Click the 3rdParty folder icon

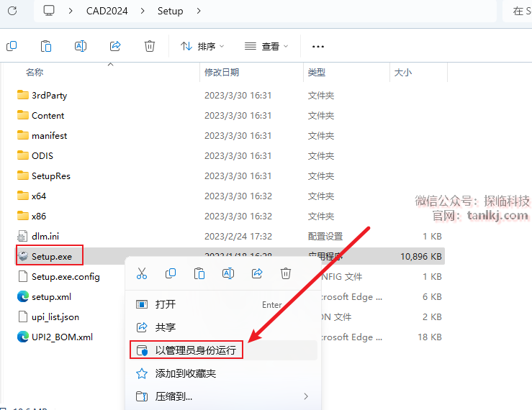(x=23, y=95)
